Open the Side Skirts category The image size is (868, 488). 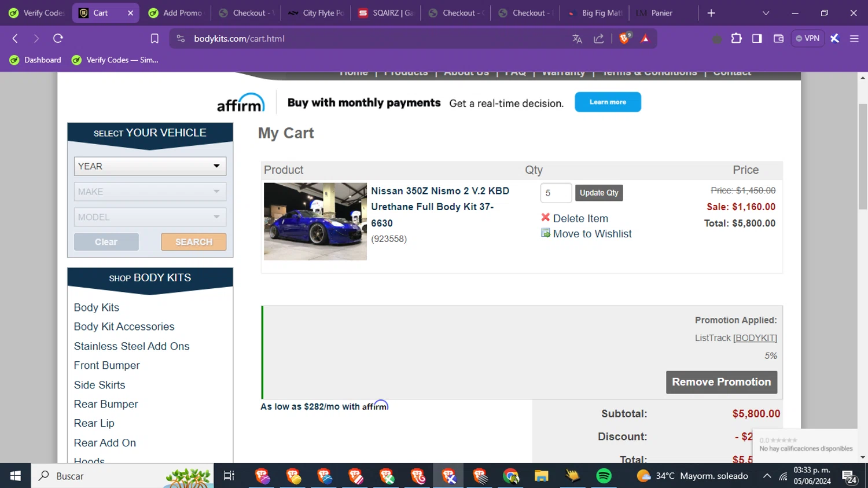(100, 385)
